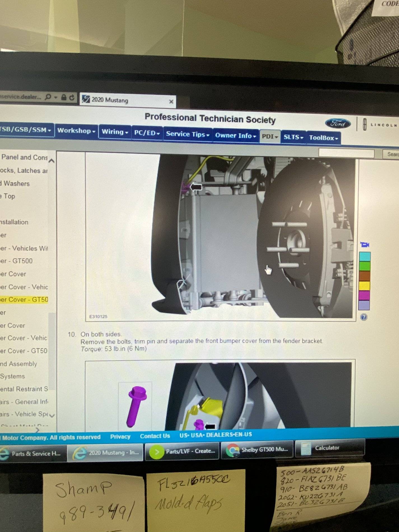Select the cyan color swatch
Image resolution: width=399 pixels, height=532 pixels.
tap(365, 256)
